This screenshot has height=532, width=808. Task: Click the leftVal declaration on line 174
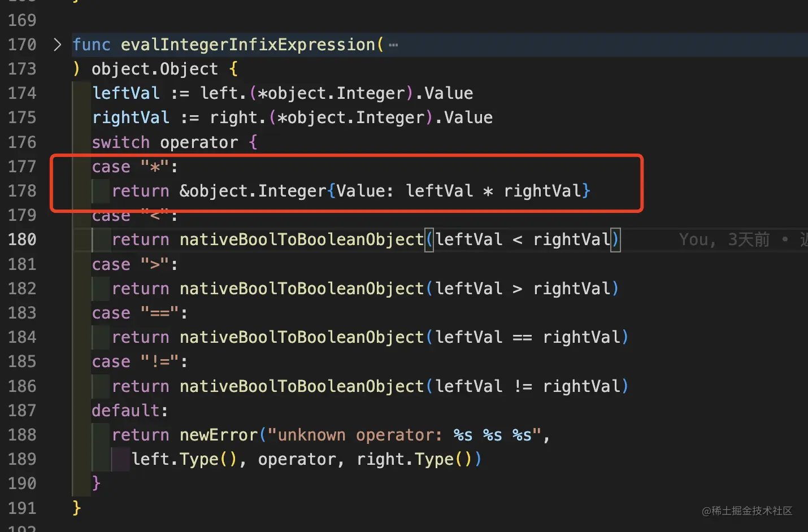pos(125,93)
